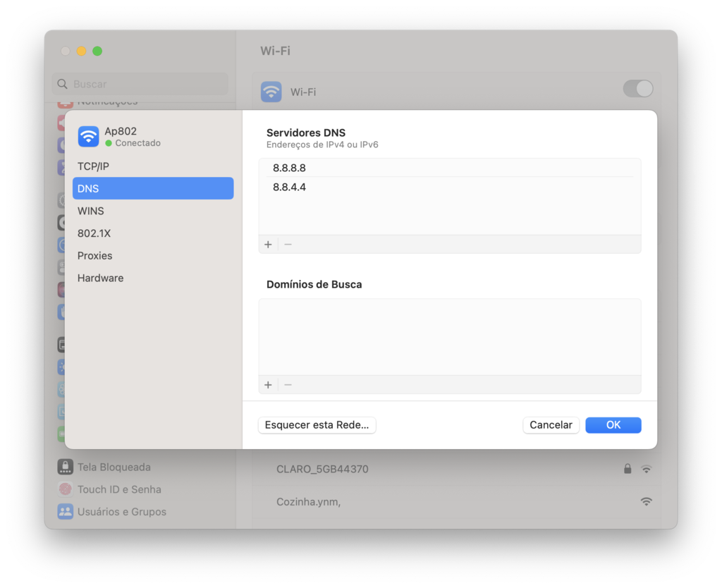Select DNS server 8.8.8.8
This screenshot has width=722, height=588.
pos(449,168)
